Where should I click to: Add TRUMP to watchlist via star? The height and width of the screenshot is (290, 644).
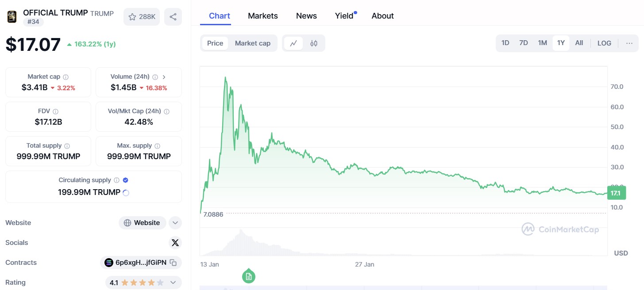click(x=142, y=17)
